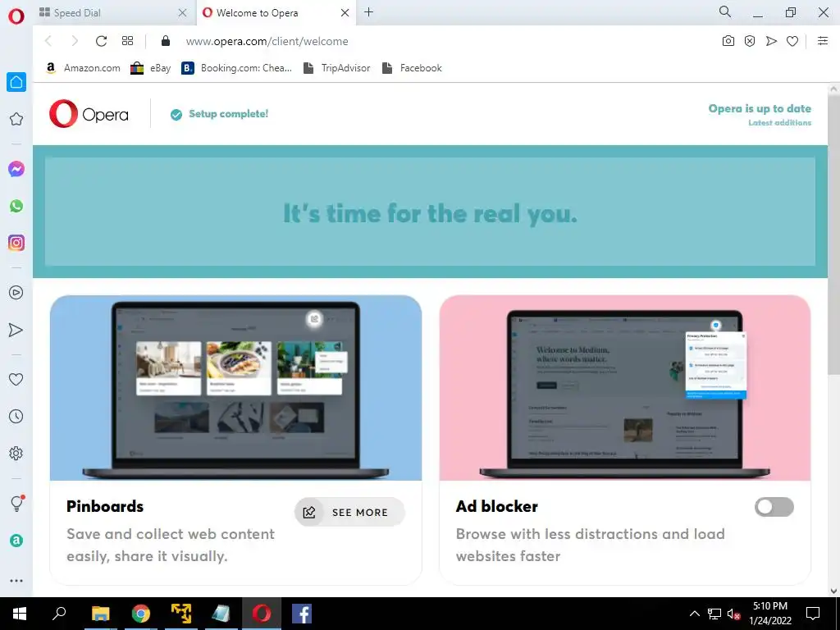Click "Setup complete!" text

[x=228, y=113]
